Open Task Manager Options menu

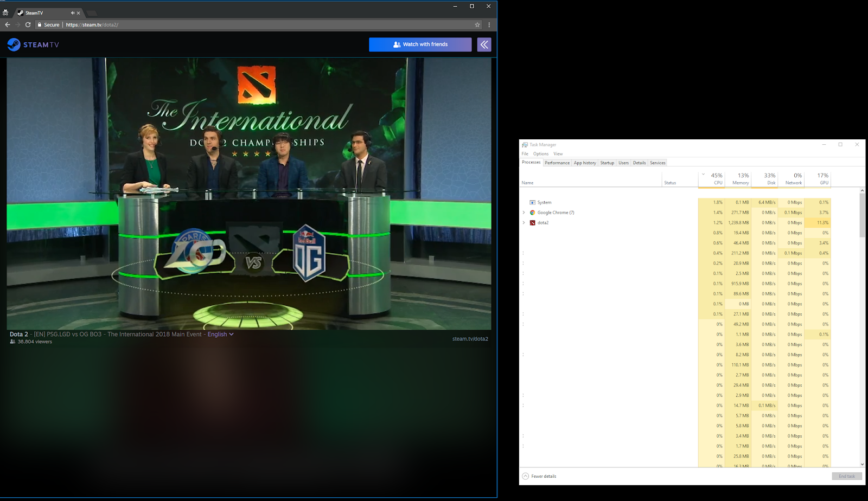pos(540,153)
